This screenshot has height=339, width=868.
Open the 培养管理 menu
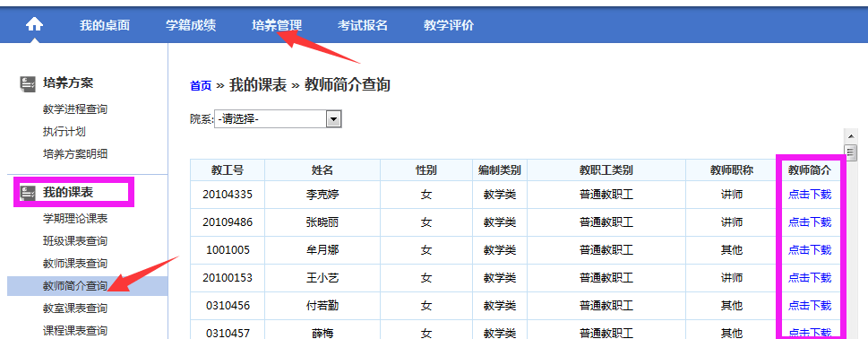click(277, 25)
